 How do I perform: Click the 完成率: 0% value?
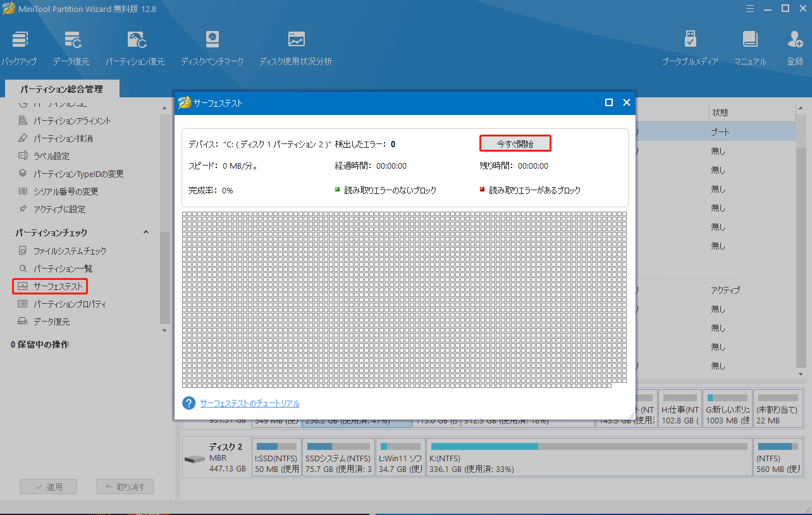pyautogui.click(x=211, y=190)
